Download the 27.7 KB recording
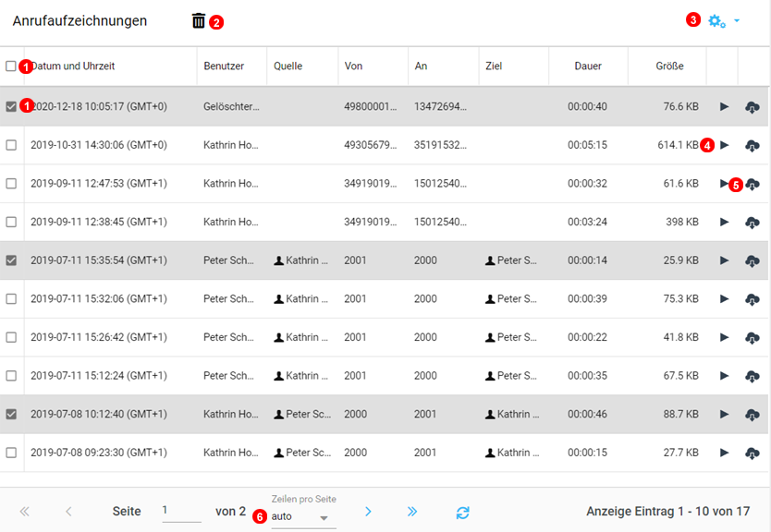The width and height of the screenshot is (771, 532). pos(753,453)
